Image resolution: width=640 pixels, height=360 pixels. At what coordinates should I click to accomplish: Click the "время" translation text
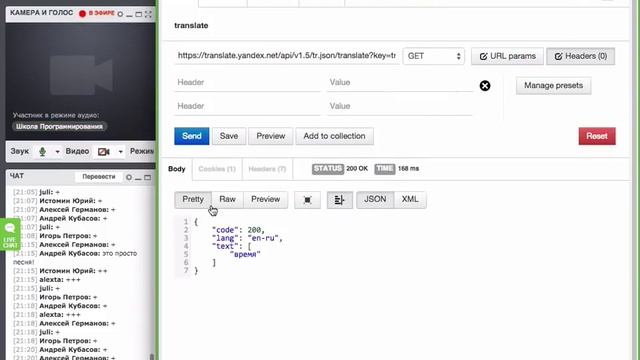click(245, 254)
